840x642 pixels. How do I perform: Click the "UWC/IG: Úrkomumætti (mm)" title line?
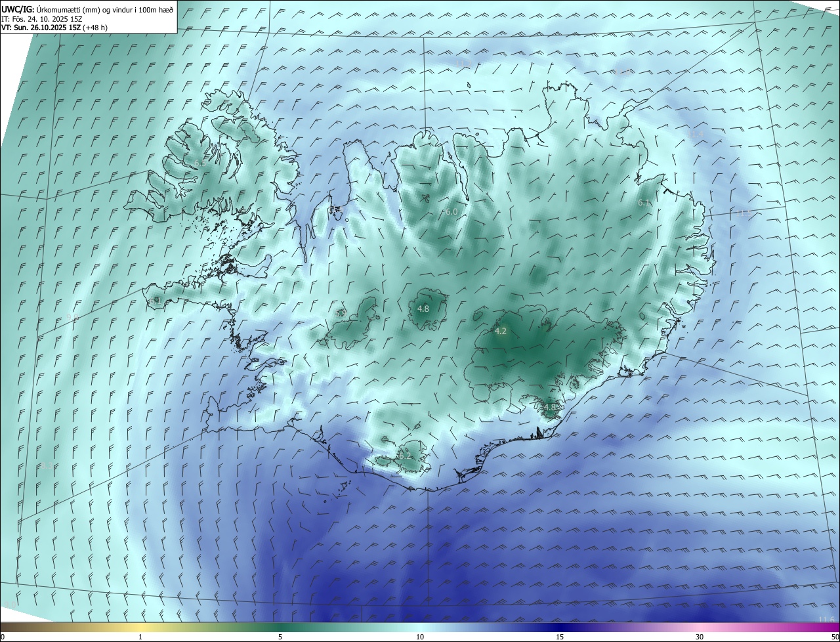[87, 9]
